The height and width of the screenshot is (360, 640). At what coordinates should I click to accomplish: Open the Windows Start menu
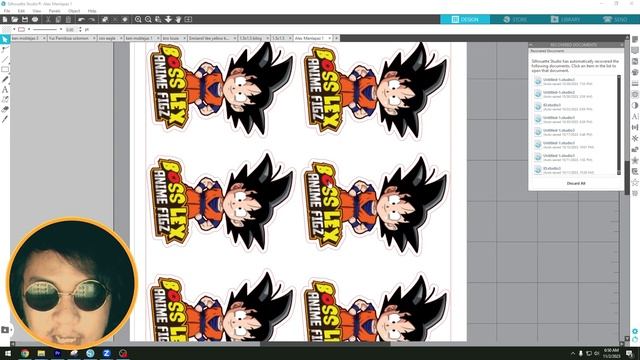[8, 353]
